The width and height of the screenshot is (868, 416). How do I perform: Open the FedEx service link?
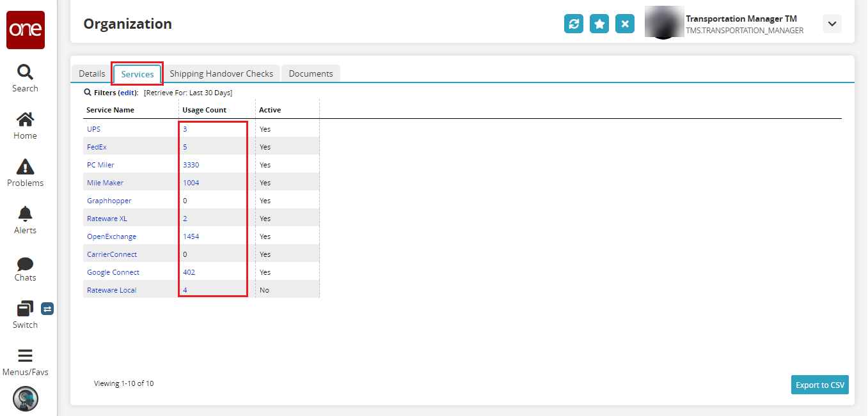pyautogui.click(x=97, y=147)
